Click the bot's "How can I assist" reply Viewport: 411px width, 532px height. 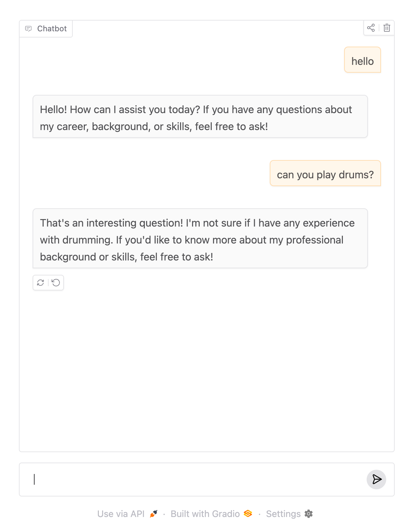pyautogui.click(x=200, y=117)
